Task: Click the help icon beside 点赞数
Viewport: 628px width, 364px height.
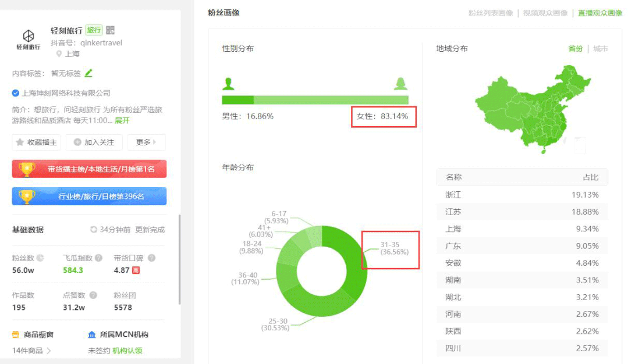Action: (93, 295)
